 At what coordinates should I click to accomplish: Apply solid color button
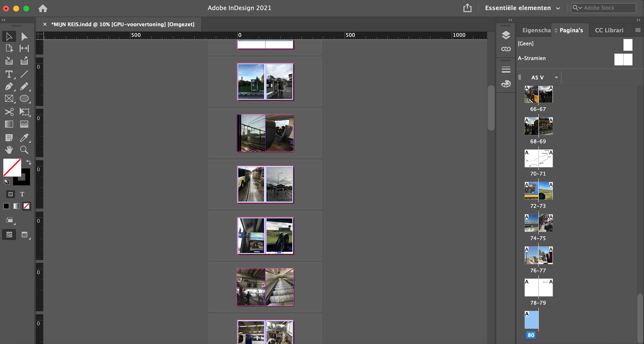[6, 206]
